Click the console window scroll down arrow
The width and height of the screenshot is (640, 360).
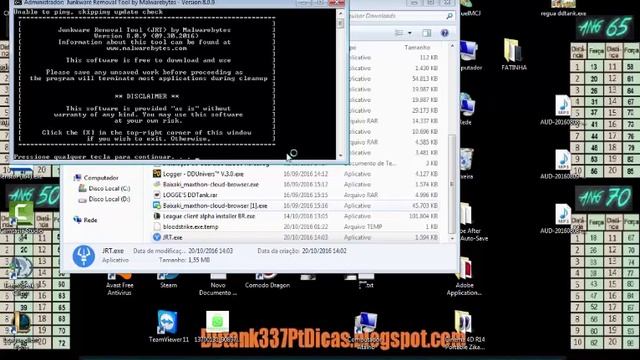tap(341, 156)
